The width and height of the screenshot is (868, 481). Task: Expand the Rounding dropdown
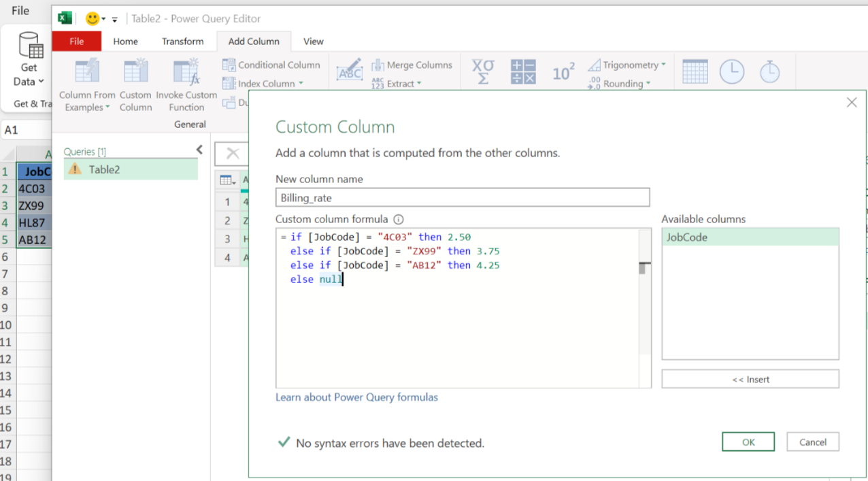click(x=648, y=84)
